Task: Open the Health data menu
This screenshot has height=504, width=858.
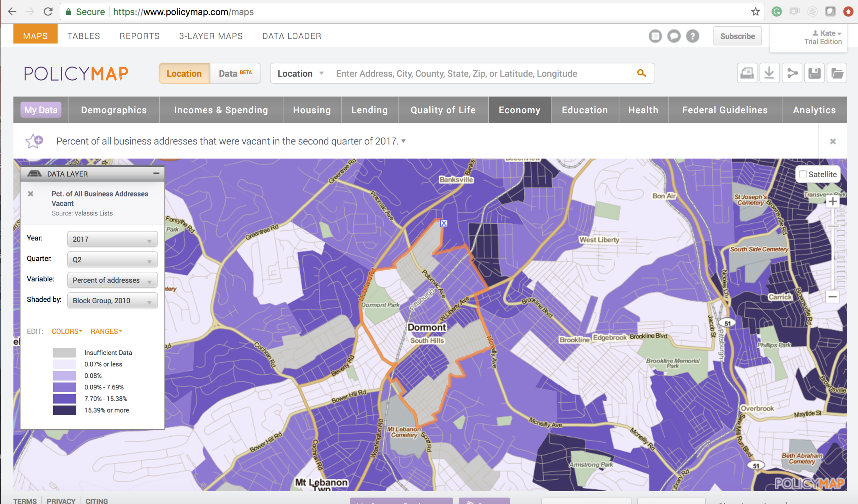Action: pyautogui.click(x=643, y=110)
